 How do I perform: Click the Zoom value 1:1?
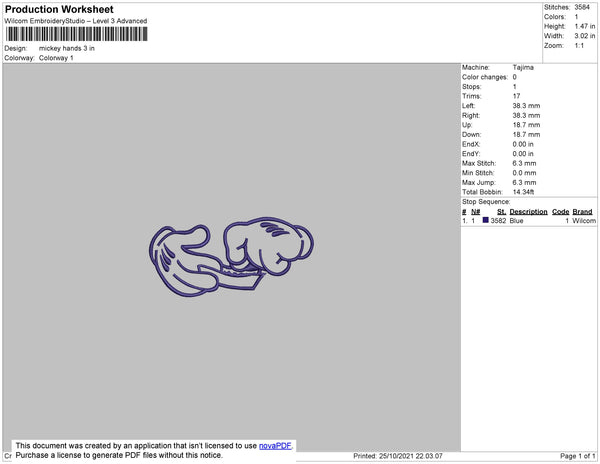(x=579, y=46)
